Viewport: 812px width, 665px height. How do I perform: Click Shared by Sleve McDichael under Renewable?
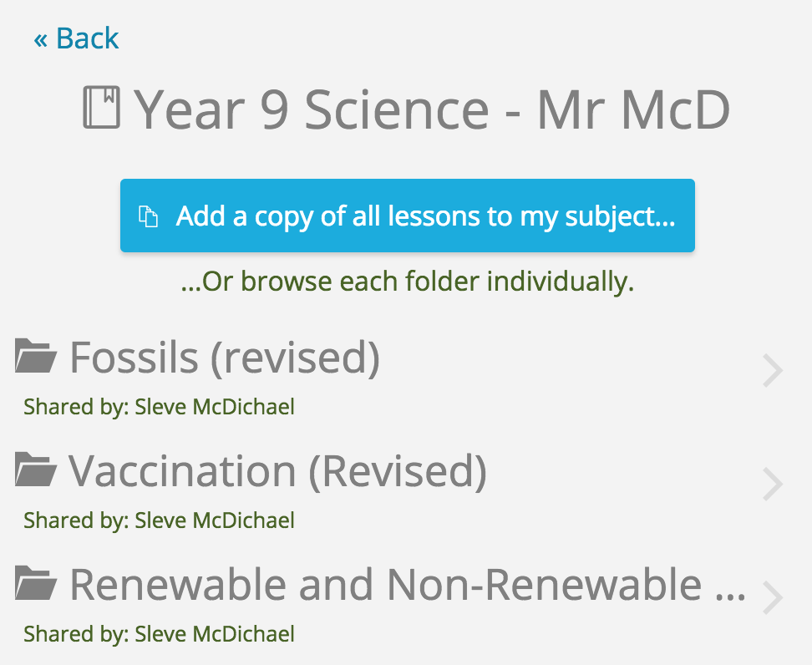(x=159, y=634)
